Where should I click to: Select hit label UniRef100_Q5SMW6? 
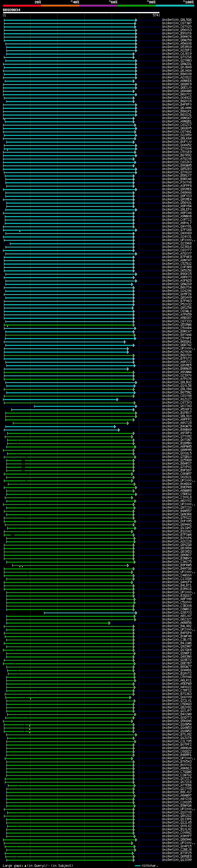pyautogui.click(x=177, y=325)
